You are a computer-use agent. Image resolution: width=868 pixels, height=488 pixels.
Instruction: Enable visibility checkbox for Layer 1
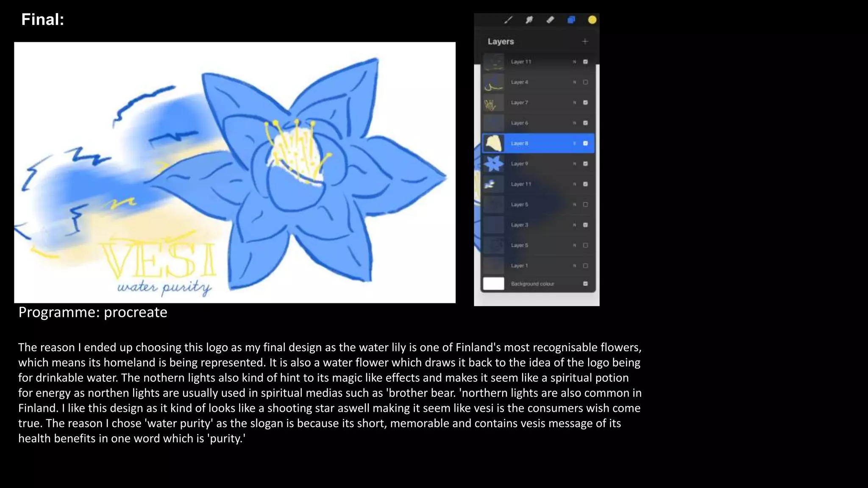pos(585,266)
